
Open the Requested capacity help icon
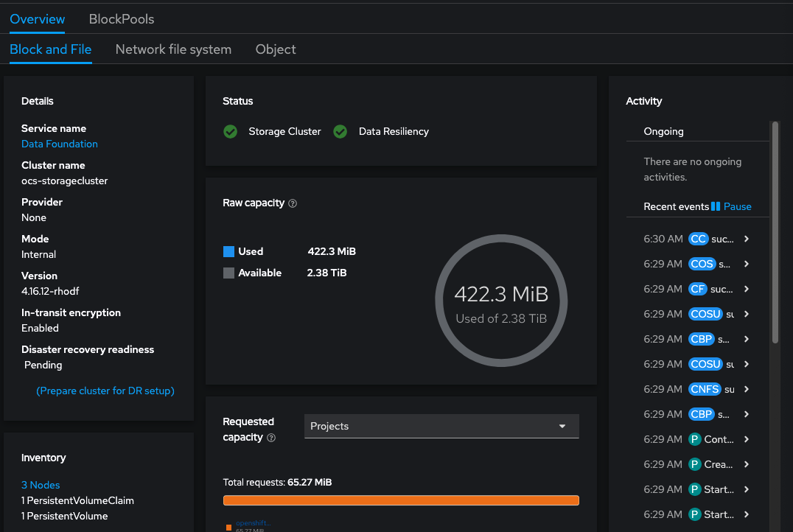(x=271, y=438)
